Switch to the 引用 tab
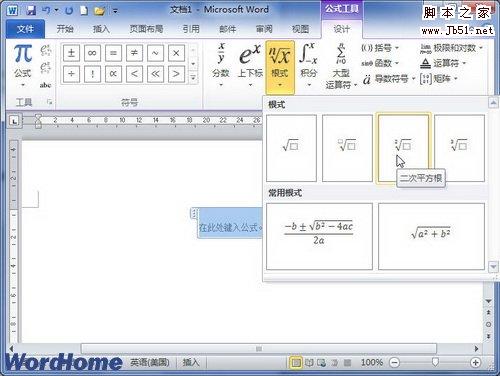 click(191, 29)
